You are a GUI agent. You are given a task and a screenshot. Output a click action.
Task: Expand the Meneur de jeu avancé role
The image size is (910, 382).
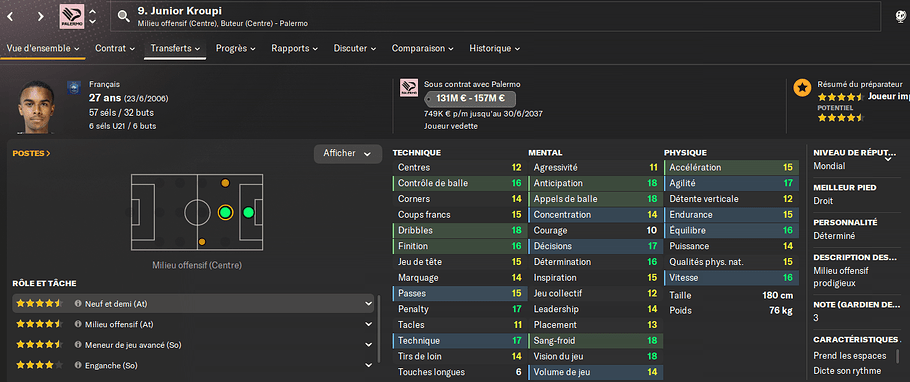click(x=193, y=345)
